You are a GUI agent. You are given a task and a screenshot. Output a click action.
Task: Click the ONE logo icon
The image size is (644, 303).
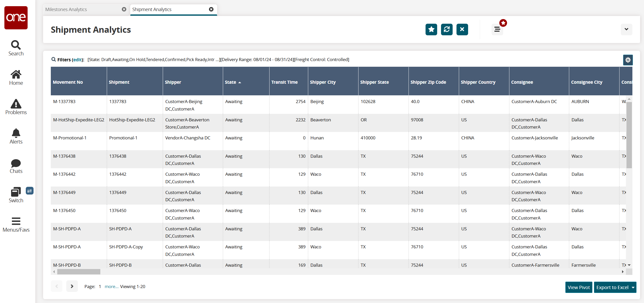(x=16, y=18)
